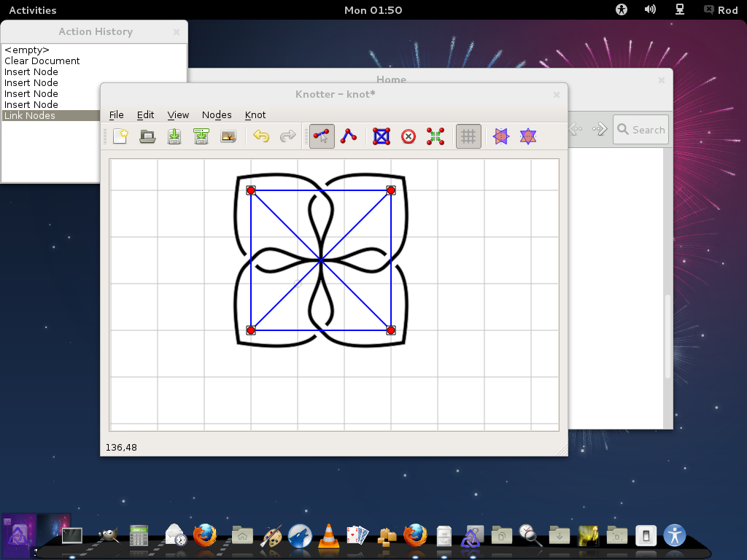Click the Search field in Home window

(640, 130)
